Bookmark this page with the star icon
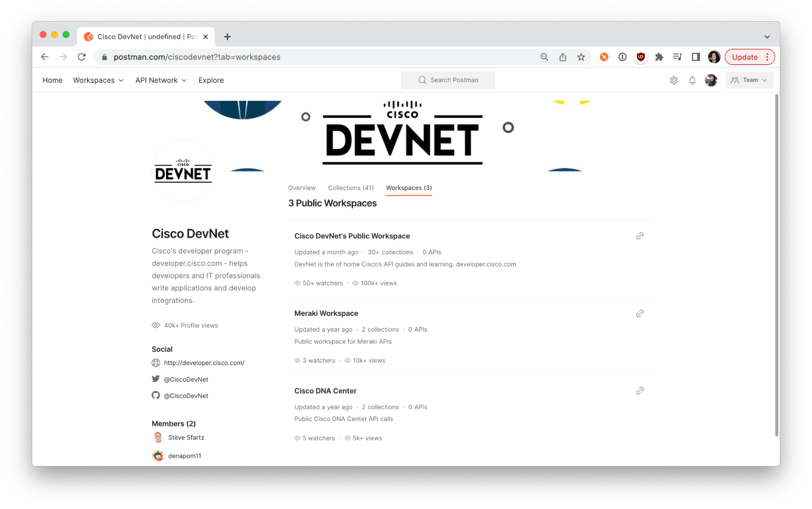This screenshot has width=812, height=509. [581, 57]
